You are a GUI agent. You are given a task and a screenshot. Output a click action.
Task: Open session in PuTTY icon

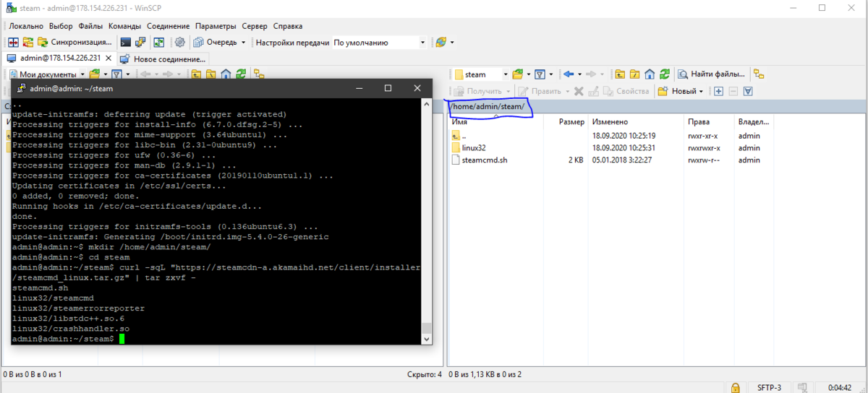142,43
